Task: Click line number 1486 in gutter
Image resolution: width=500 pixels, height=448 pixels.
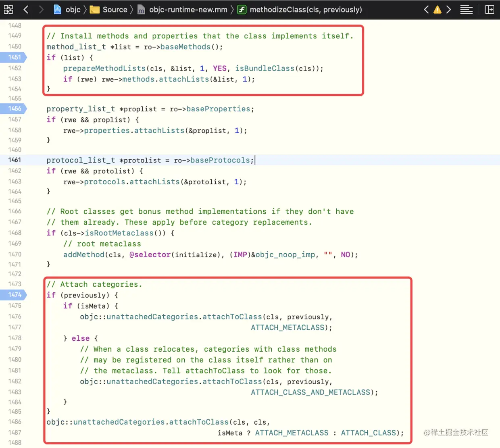Action: click(x=15, y=421)
